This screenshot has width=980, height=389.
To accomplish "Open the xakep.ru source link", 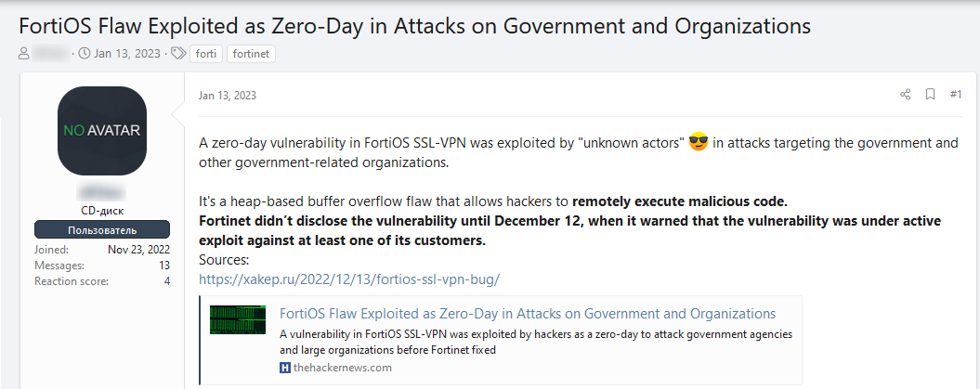I will coord(349,279).
